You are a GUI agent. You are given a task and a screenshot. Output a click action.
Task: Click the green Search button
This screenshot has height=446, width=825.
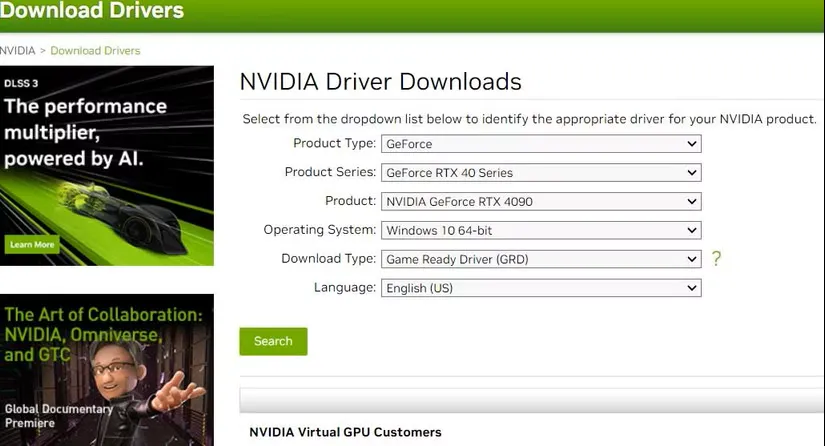[x=273, y=341]
